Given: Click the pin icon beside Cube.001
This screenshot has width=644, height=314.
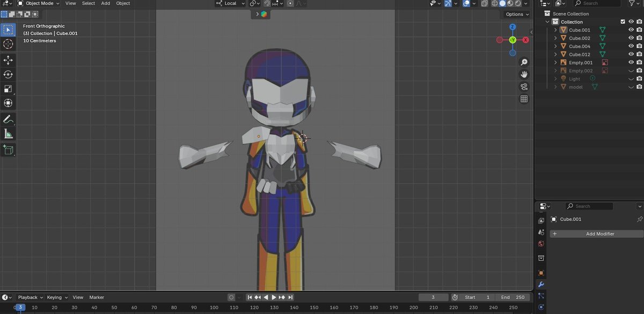Looking at the screenshot, I should (x=639, y=220).
